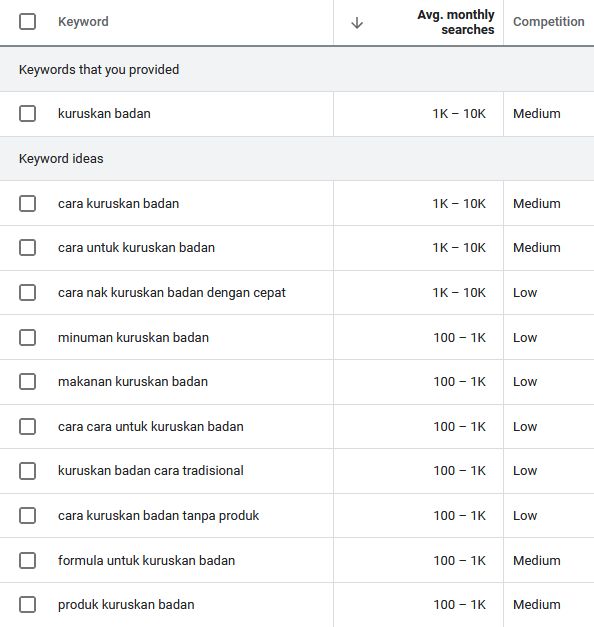
Task: Click 100 – 1K for 'makanan kuruskan badan'
Action: [460, 381]
